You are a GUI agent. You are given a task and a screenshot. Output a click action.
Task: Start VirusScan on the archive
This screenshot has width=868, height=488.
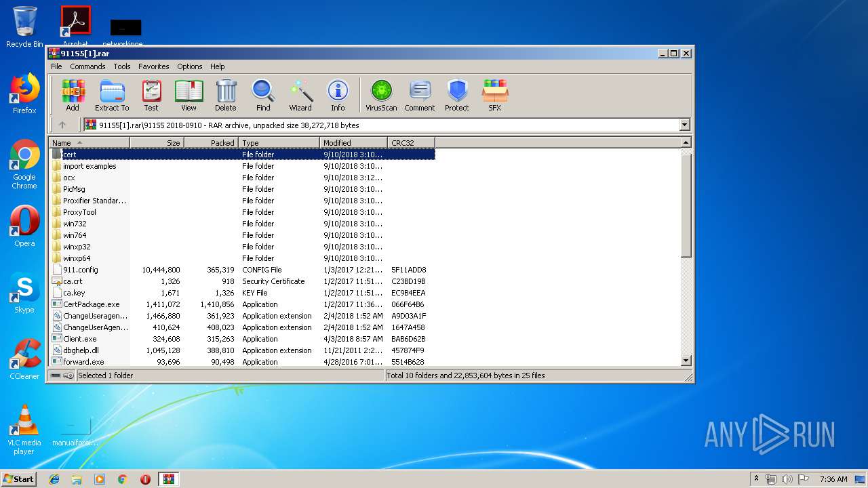coord(381,95)
